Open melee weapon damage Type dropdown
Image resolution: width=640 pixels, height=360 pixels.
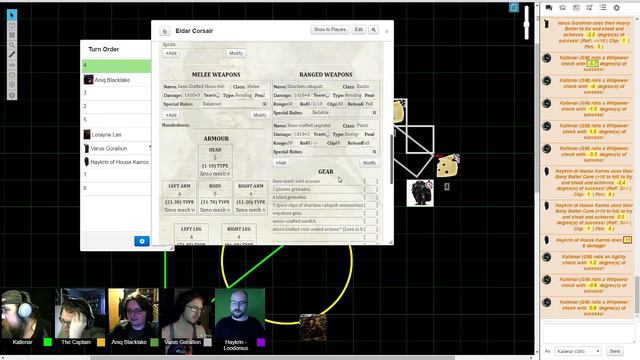(244, 96)
